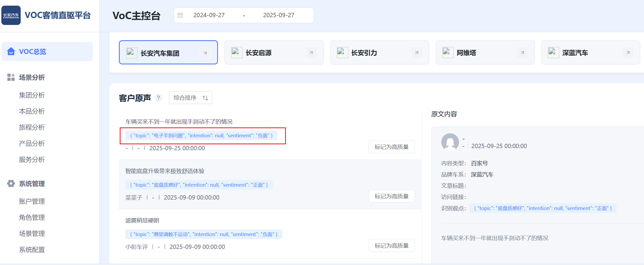Collapse the 系统管理 menu group
The image size is (644, 265).
[x=32, y=184]
